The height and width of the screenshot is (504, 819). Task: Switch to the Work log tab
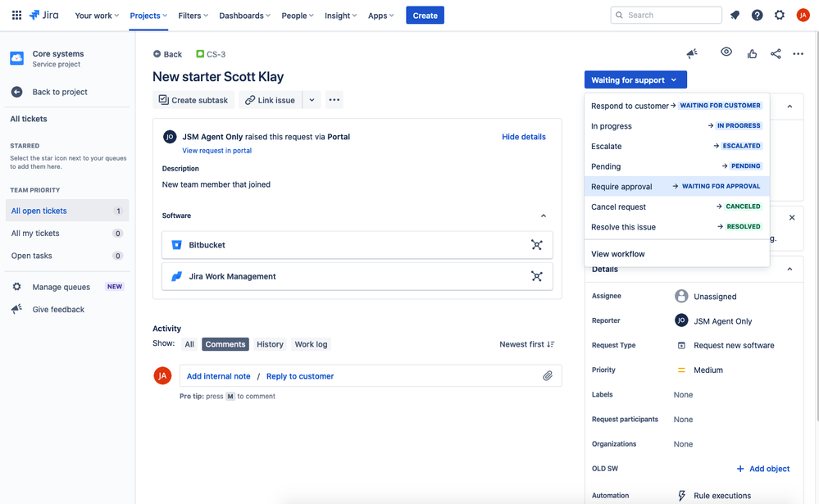pyautogui.click(x=311, y=344)
